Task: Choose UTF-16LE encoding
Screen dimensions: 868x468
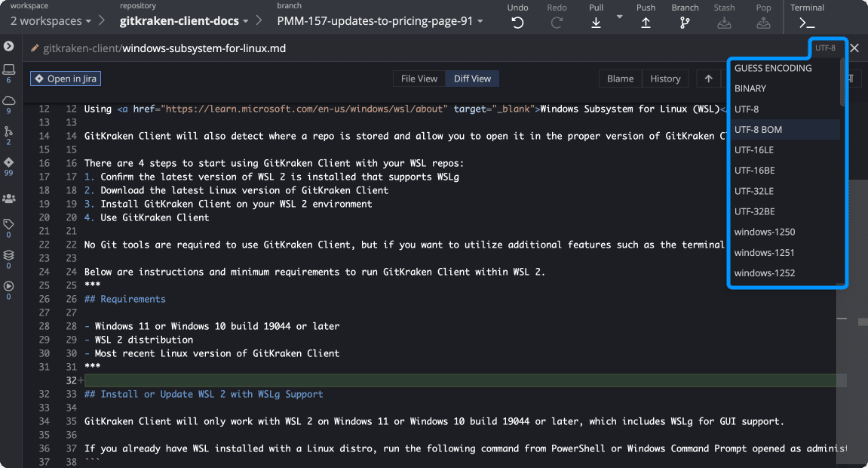Action: 784,150
